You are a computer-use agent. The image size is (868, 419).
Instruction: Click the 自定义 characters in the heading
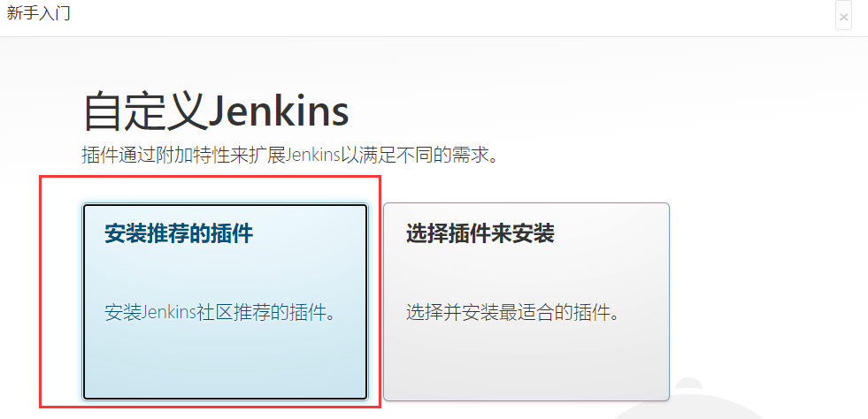145,113
